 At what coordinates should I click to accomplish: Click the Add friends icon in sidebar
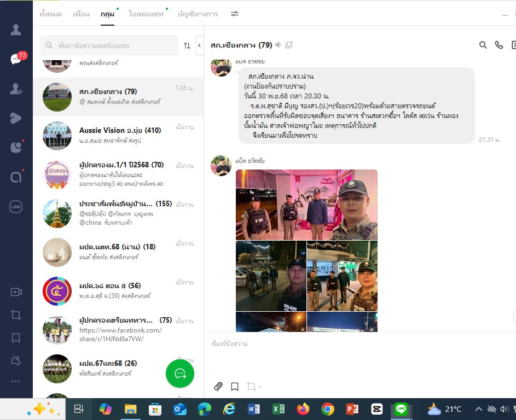click(16, 89)
